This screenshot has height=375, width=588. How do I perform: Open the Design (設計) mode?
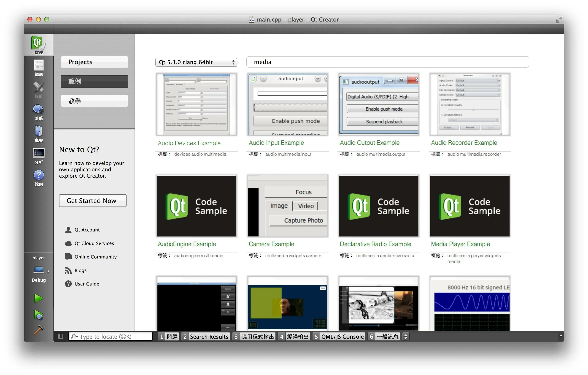point(39,90)
